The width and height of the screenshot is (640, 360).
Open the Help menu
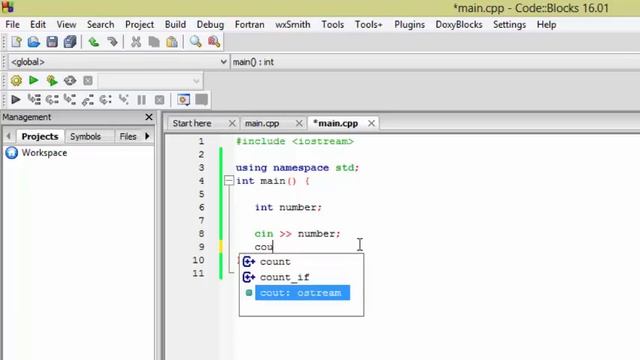pos(546,24)
